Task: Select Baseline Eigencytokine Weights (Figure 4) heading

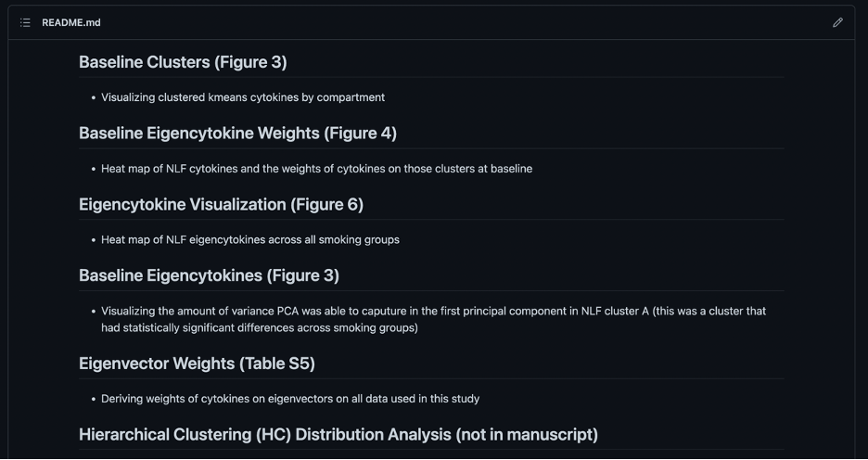Action: click(x=237, y=134)
